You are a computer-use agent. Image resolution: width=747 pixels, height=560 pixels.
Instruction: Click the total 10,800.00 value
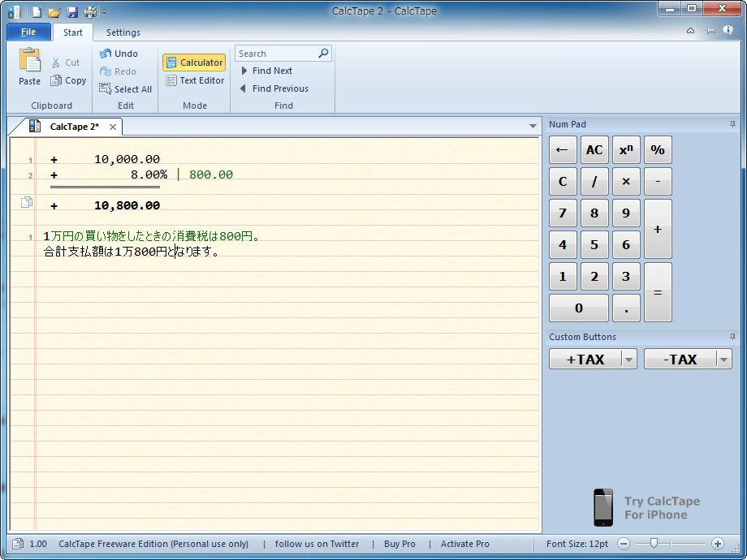[x=127, y=205]
